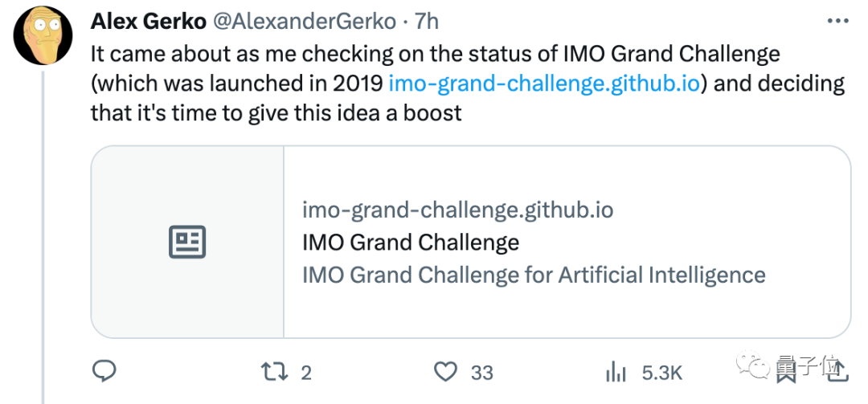Open Alex Gerko's profile avatar
868x404 pixels.
43,37
